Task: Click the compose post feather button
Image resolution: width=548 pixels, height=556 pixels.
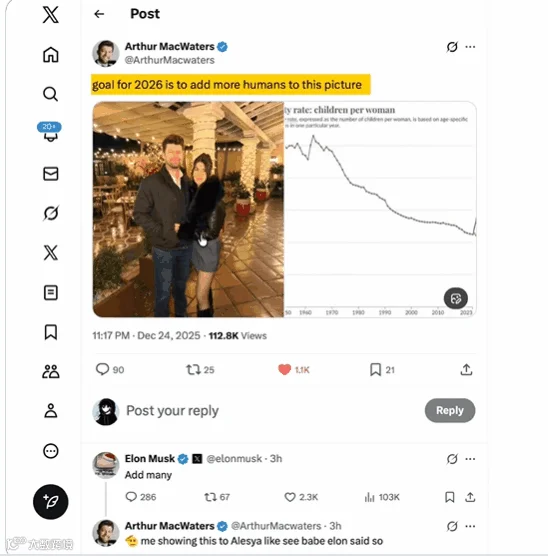Action: (51, 502)
